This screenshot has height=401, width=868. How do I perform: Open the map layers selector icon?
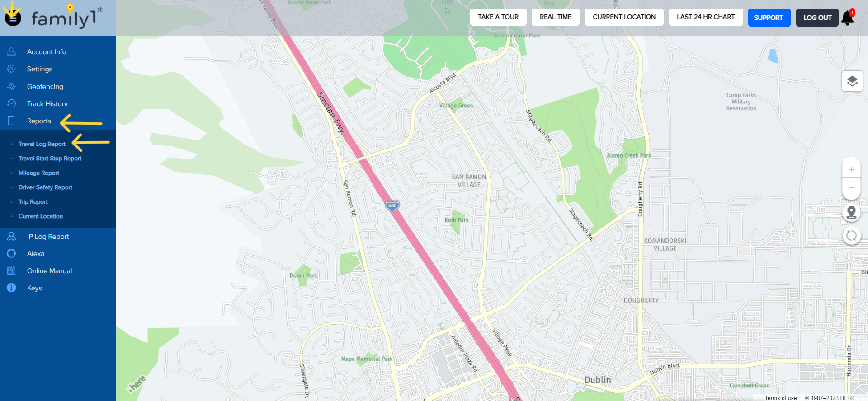click(852, 81)
